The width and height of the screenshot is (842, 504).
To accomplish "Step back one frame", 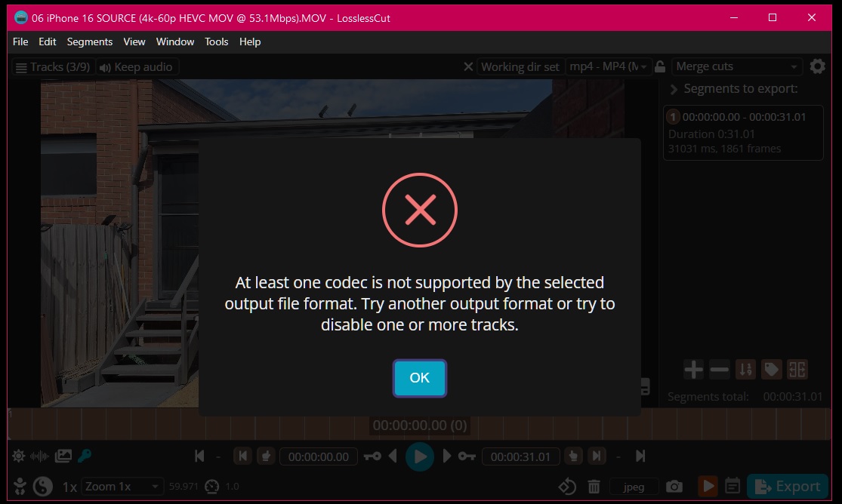I will point(393,456).
